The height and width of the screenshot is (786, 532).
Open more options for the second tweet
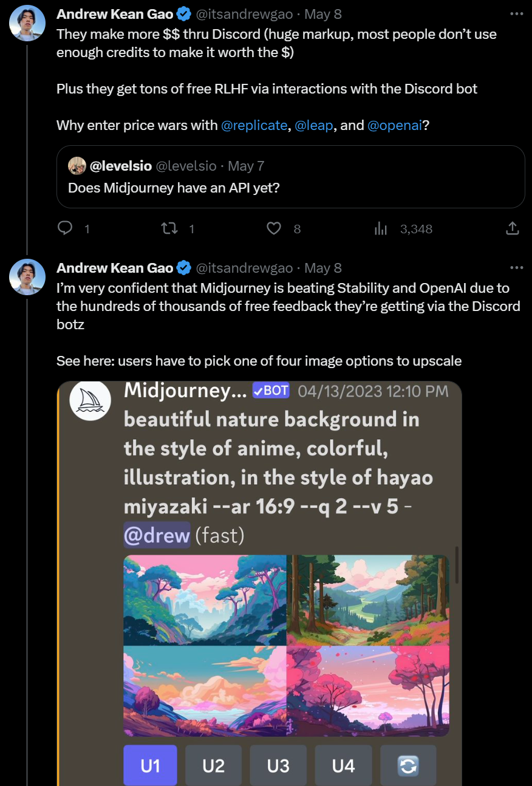517,266
